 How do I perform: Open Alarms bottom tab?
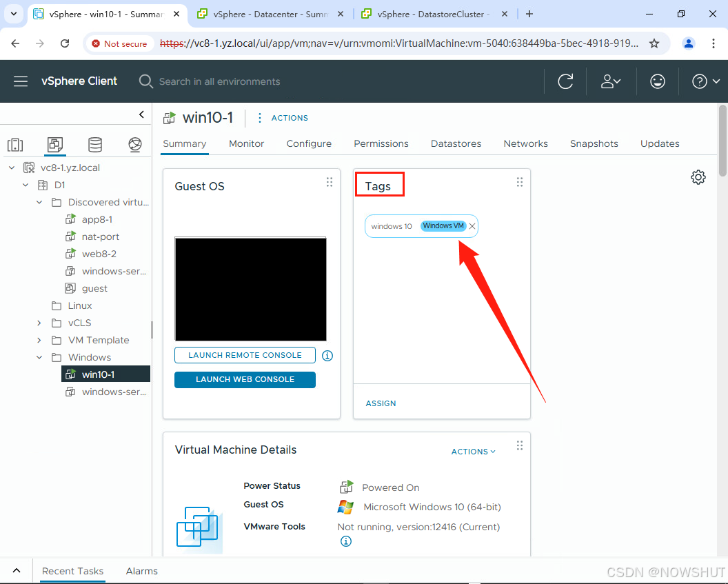pyautogui.click(x=141, y=571)
